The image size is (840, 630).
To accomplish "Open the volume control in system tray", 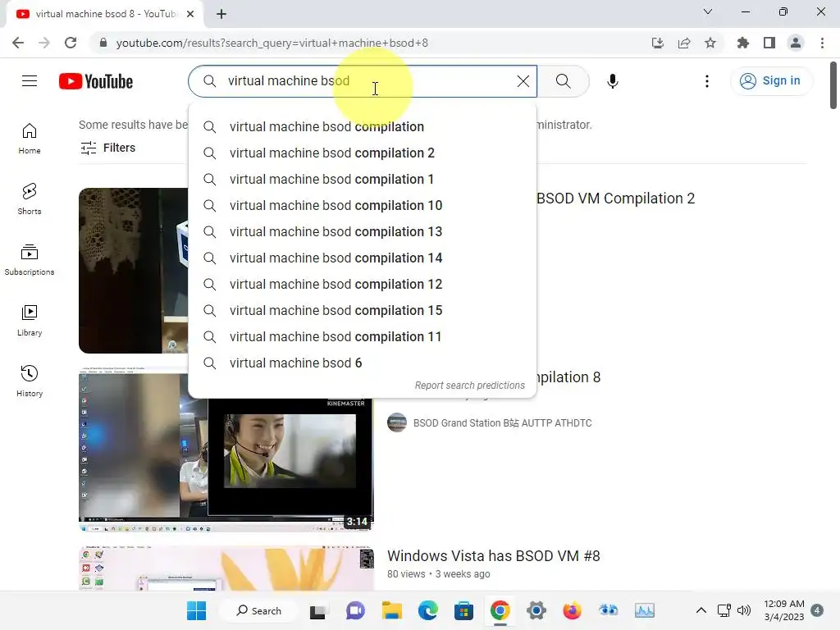I will [744, 610].
